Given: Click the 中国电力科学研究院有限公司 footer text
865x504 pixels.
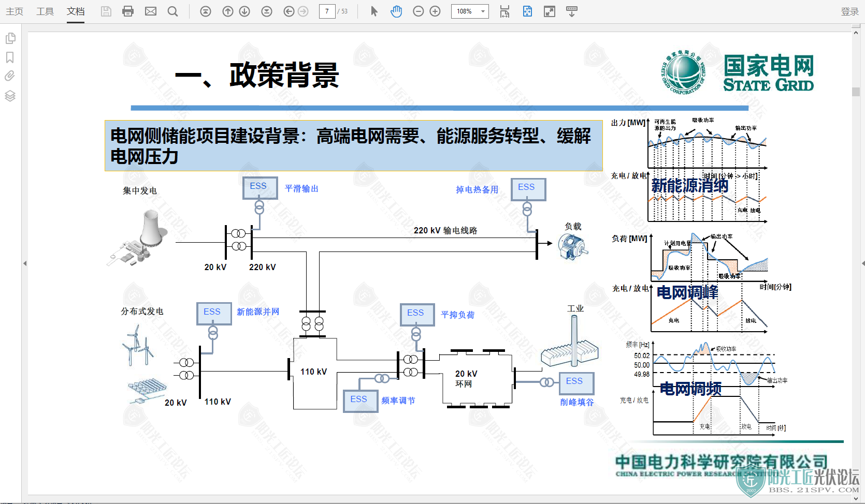Looking at the screenshot, I should (x=721, y=462).
